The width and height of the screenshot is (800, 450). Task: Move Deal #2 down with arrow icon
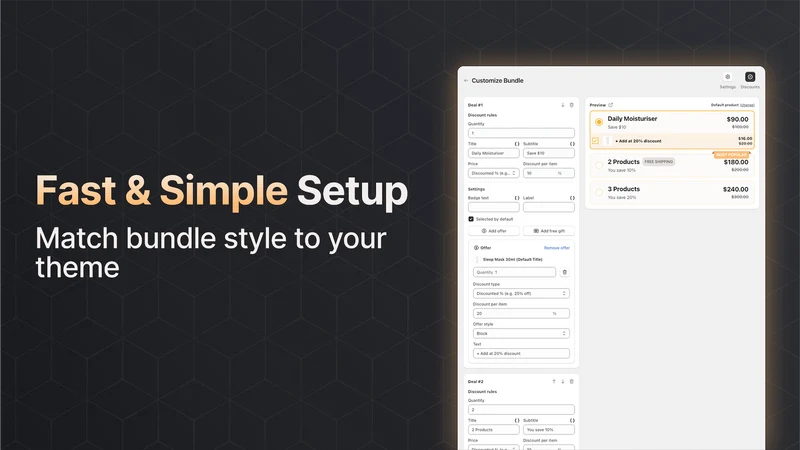(x=563, y=382)
